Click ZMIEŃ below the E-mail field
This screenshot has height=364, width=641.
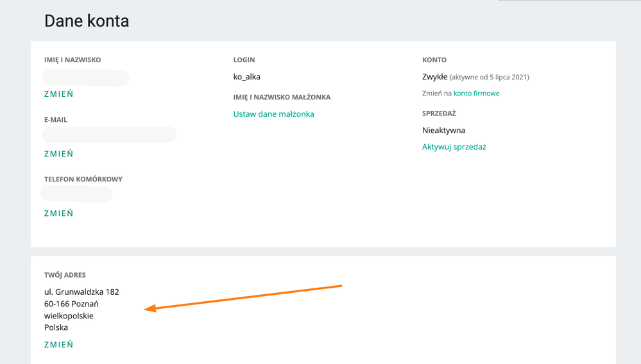pyautogui.click(x=58, y=154)
